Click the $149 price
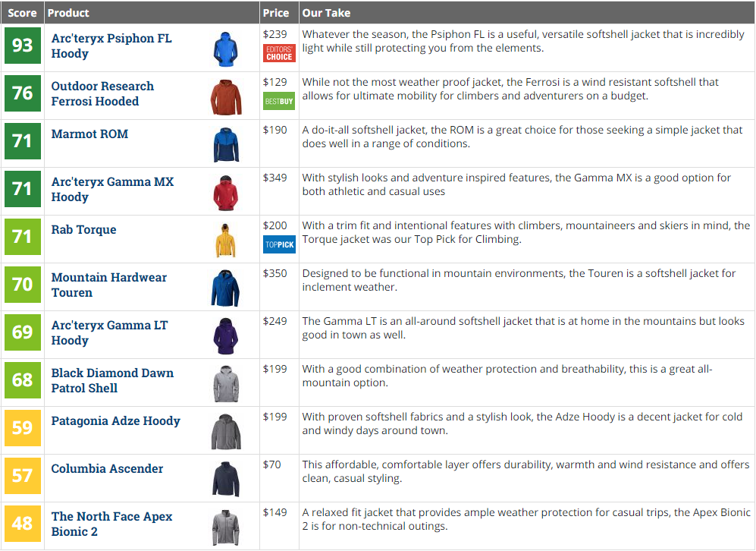Image resolution: width=756 pixels, height=551 pixels. click(x=274, y=512)
